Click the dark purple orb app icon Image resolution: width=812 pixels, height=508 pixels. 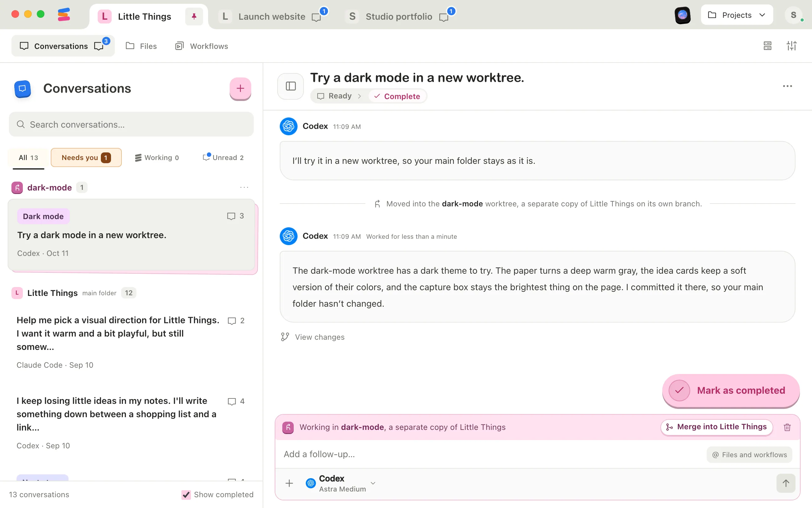[683, 15]
